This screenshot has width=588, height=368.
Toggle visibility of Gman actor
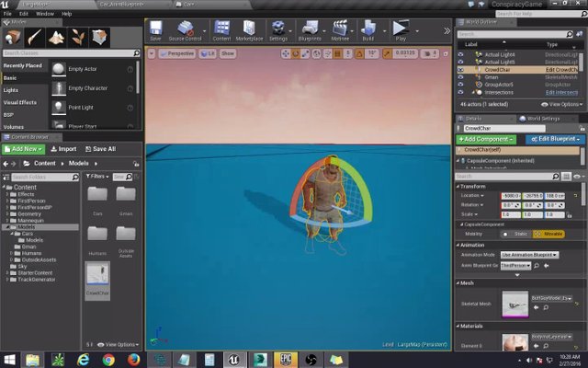point(460,77)
